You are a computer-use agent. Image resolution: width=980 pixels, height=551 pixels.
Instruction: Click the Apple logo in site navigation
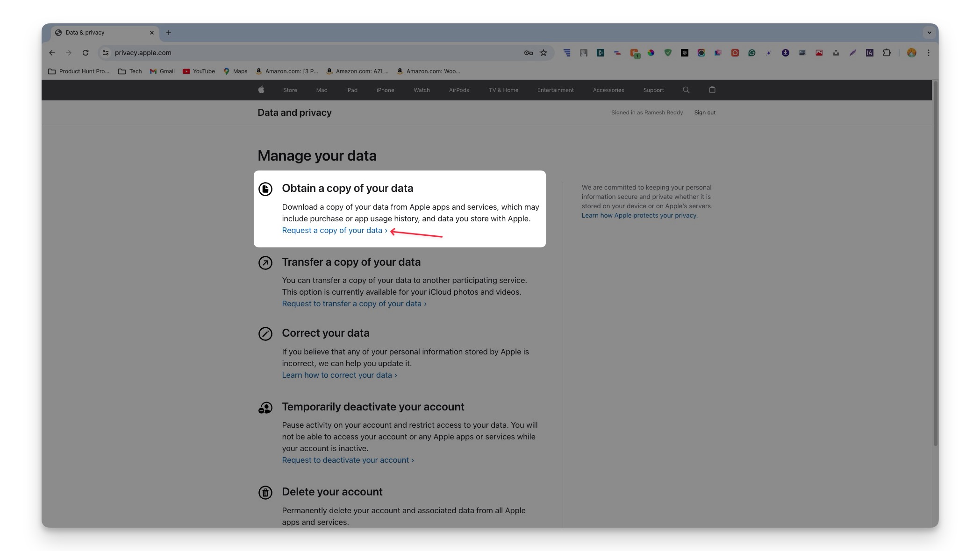point(261,90)
